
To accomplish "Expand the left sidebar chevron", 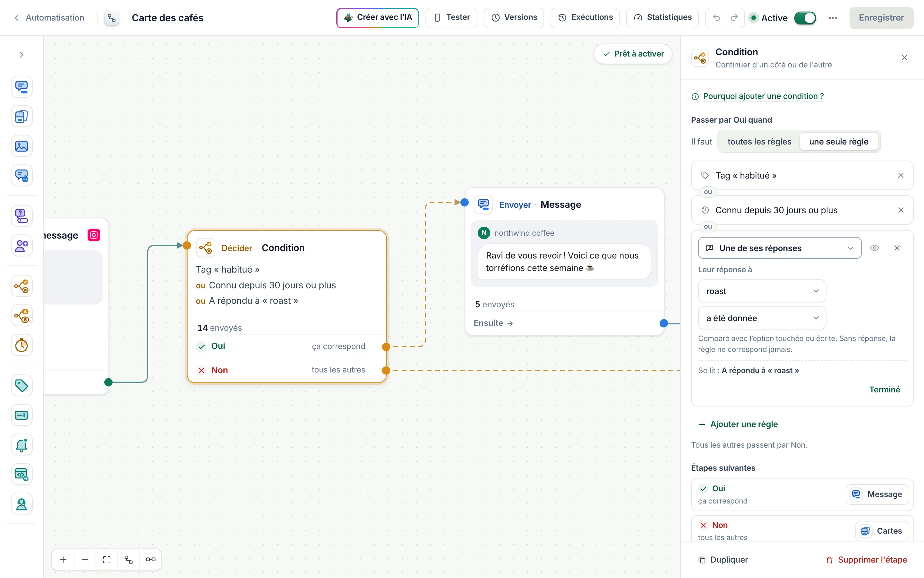I will coord(21,55).
